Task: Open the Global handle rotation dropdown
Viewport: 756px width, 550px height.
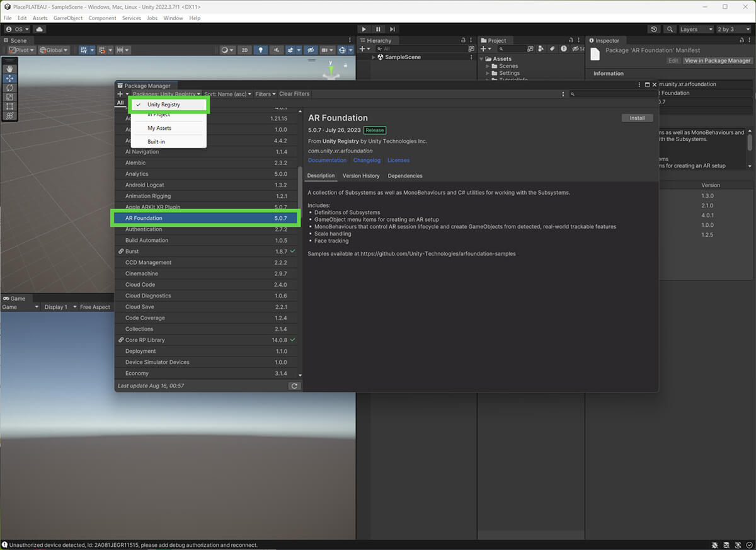Action: coord(54,50)
